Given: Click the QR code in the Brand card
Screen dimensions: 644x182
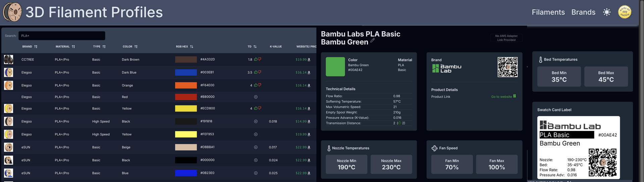Looking at the screenshot, I should (507, 67).
